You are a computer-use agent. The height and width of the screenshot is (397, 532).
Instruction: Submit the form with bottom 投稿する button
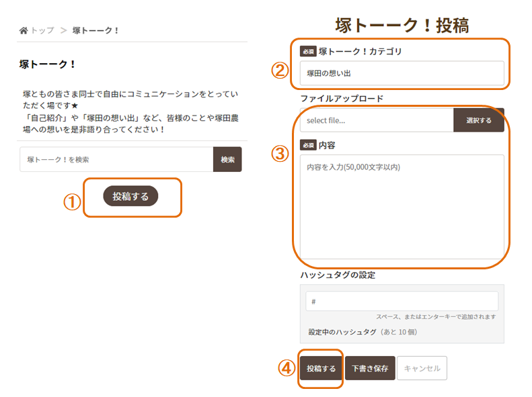click(x=321, y=369)
